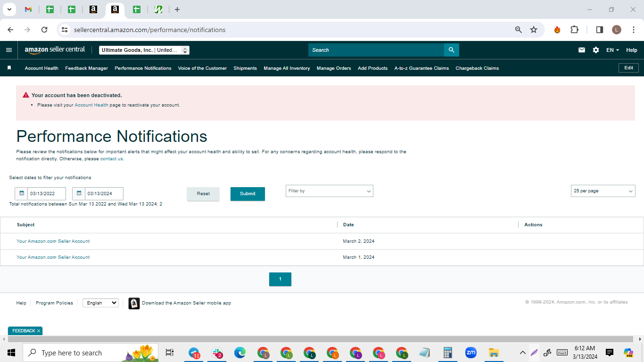Open Zoom from the taskbar

click(471, 353)
